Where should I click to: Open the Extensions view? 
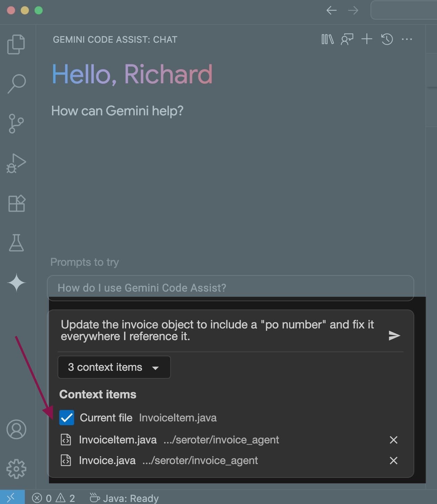[x=16, y=203]
